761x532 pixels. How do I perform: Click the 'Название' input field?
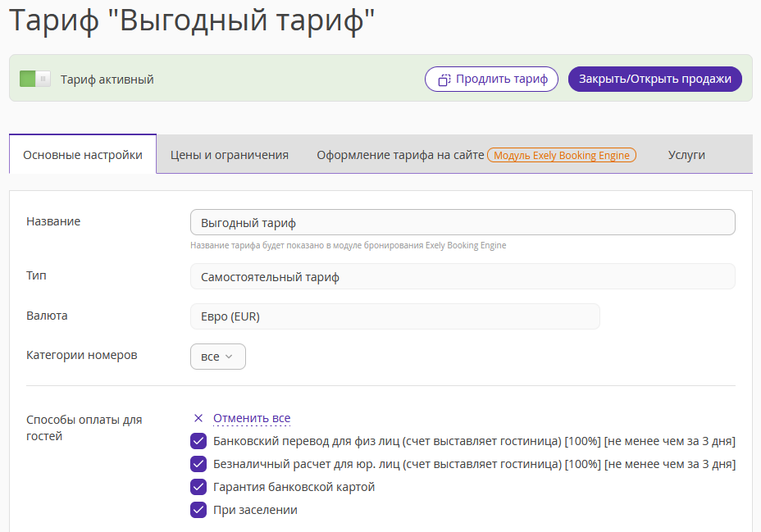pyautogui.click(x=463, y=223)
